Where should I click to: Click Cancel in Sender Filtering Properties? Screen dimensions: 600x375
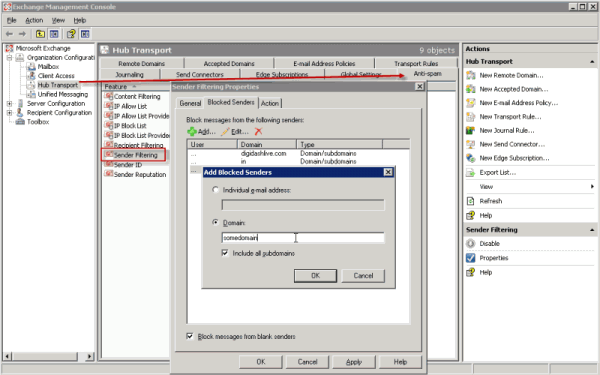click(307, 362)
